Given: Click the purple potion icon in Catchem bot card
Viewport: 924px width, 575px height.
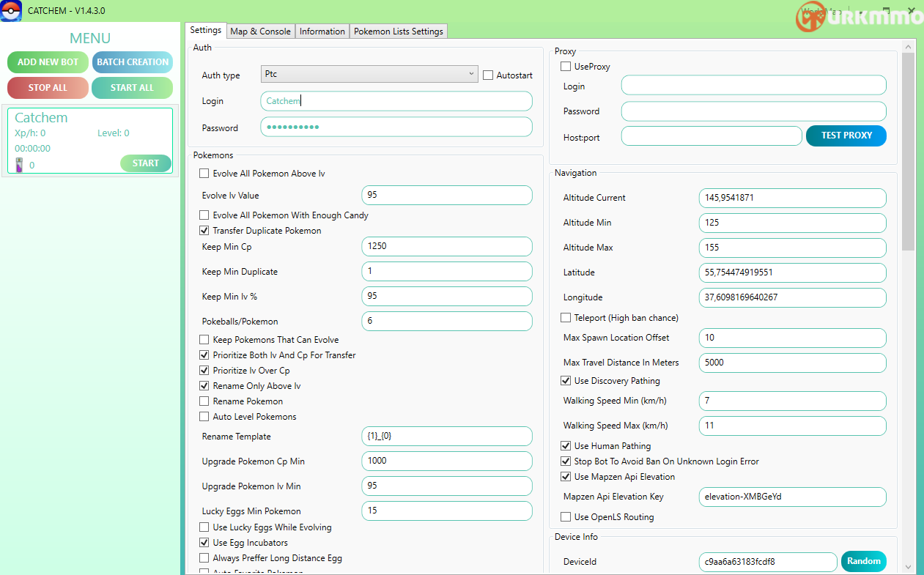Looking at the screenshot, I should click(x=20, y=165).
